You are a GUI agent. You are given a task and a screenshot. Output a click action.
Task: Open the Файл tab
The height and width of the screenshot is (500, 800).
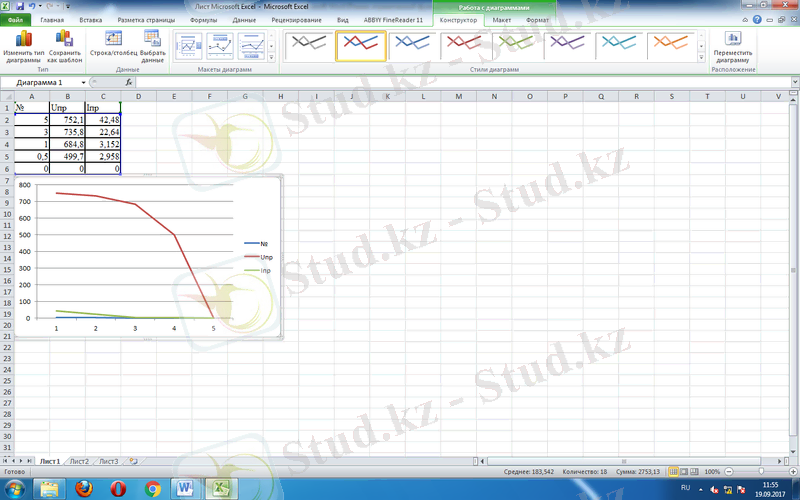[15, 20]
